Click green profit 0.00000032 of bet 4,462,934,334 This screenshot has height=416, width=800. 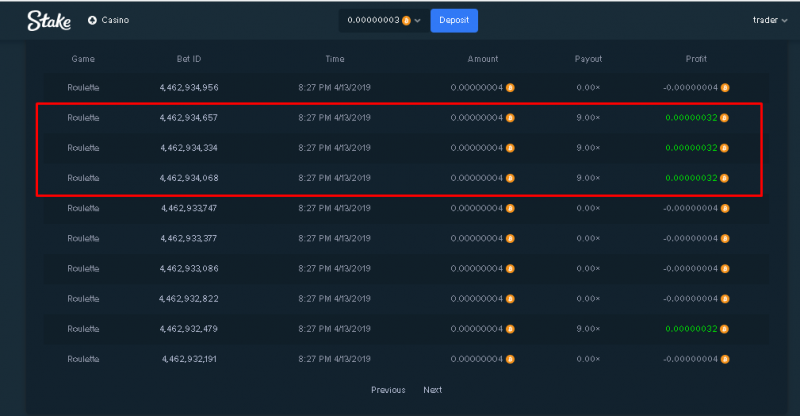pyautogui.click(x=691, y=148)
